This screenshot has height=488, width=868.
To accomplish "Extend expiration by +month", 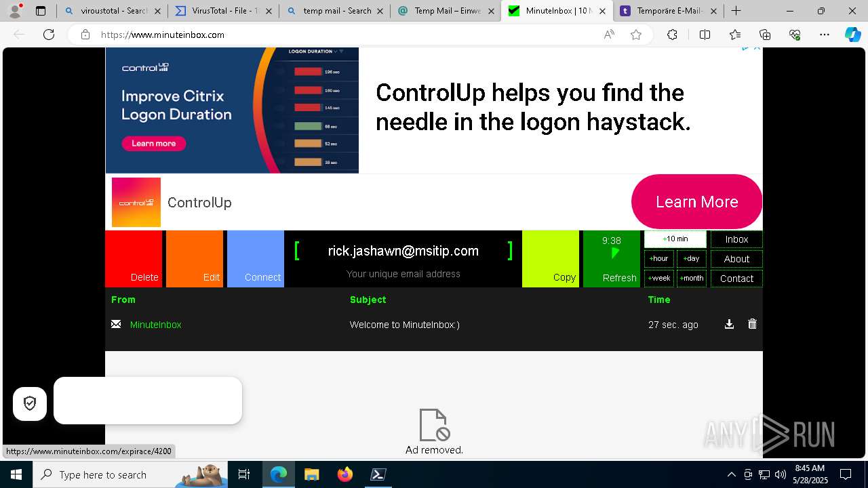I will (x=691, y=279).
